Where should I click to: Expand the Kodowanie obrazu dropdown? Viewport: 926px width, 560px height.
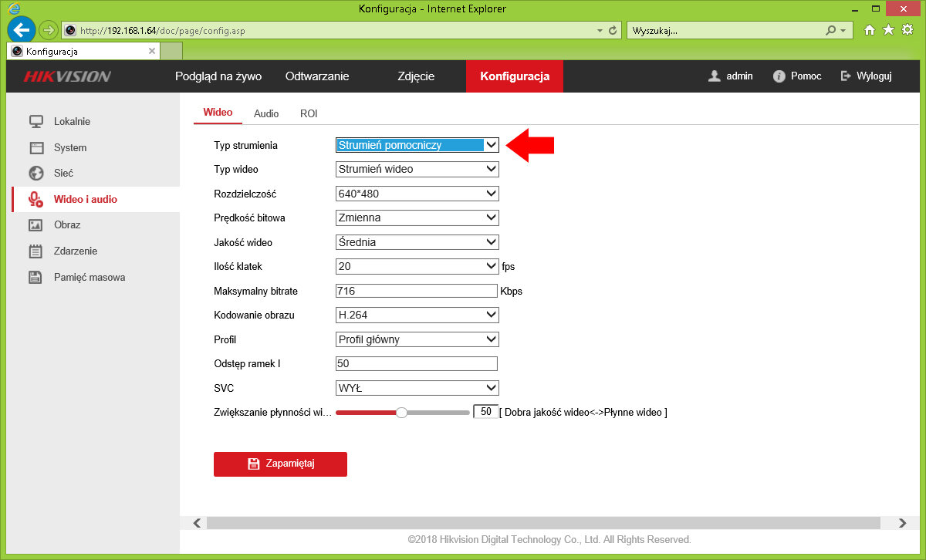(417, 315)
